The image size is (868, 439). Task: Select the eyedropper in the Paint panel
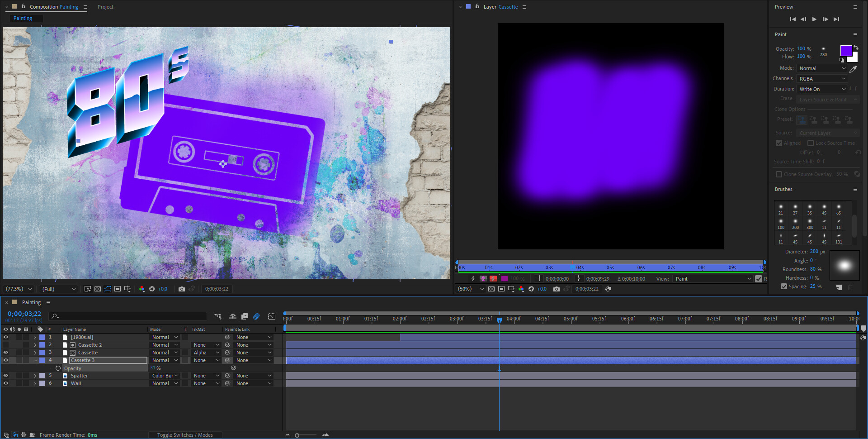[854, 69]
